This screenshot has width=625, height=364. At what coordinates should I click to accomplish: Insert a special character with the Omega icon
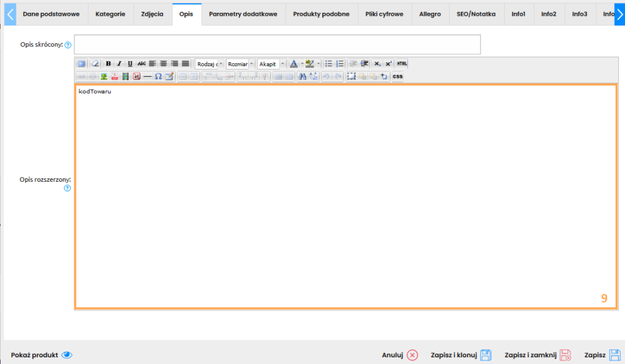(x=158, y=77)
